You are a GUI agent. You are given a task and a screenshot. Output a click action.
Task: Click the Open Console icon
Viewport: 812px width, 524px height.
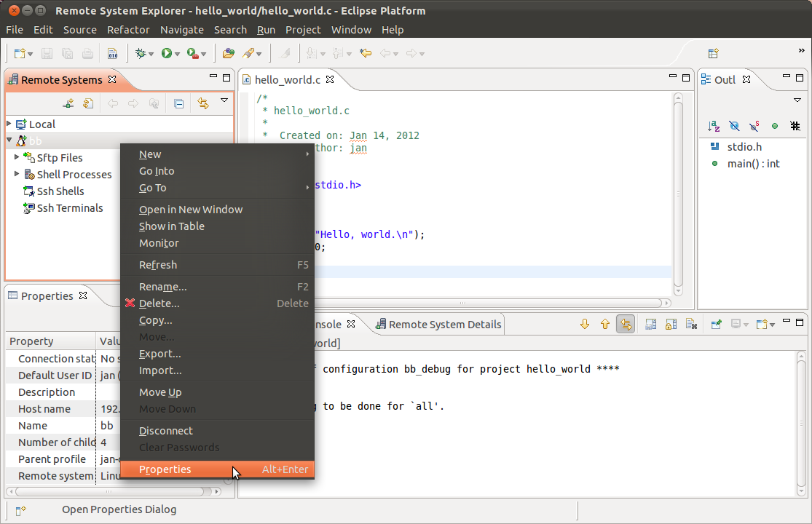click(x=762, y=325)
